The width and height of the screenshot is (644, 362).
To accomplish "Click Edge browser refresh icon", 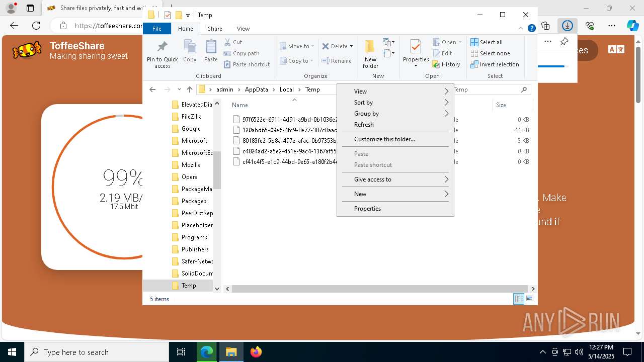I will pyautogui.click(x=36, y=26).
